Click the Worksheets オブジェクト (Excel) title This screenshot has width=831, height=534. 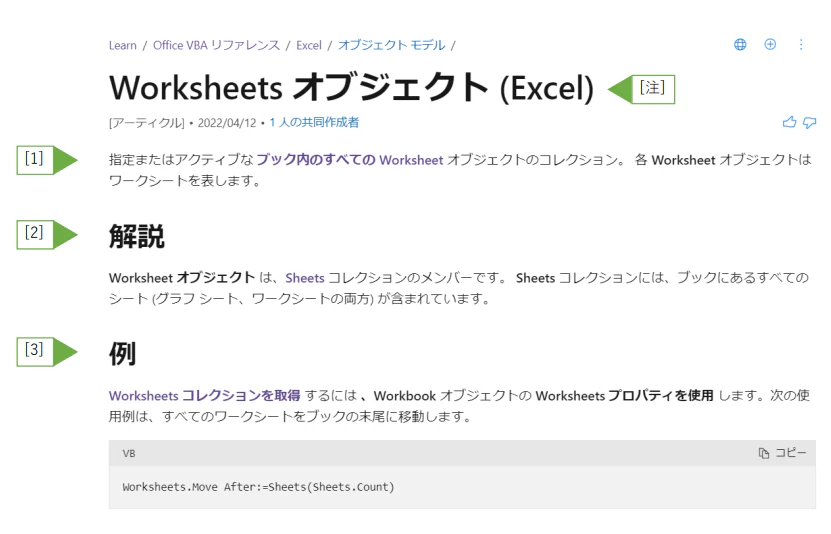tap(351, 88)
